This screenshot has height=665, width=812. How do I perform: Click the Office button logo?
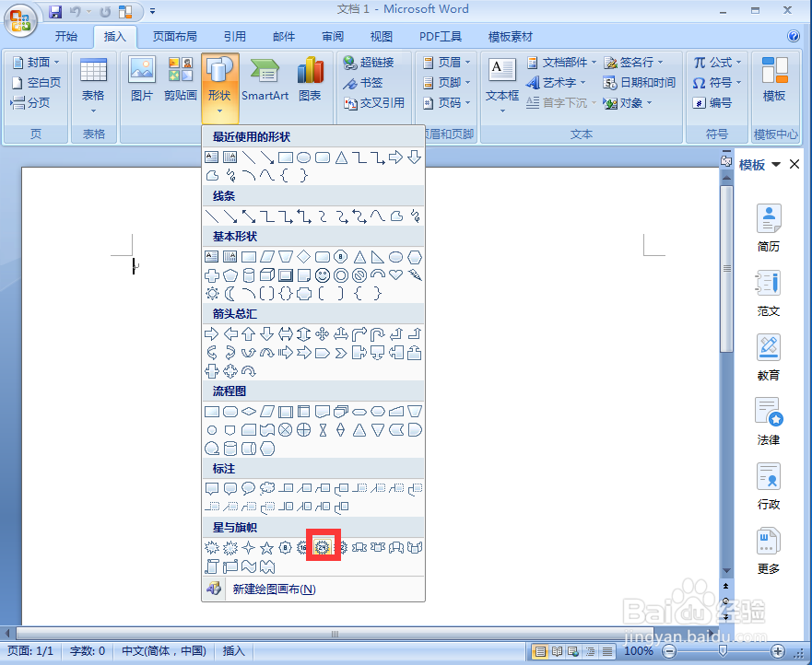tap(19, 20)
